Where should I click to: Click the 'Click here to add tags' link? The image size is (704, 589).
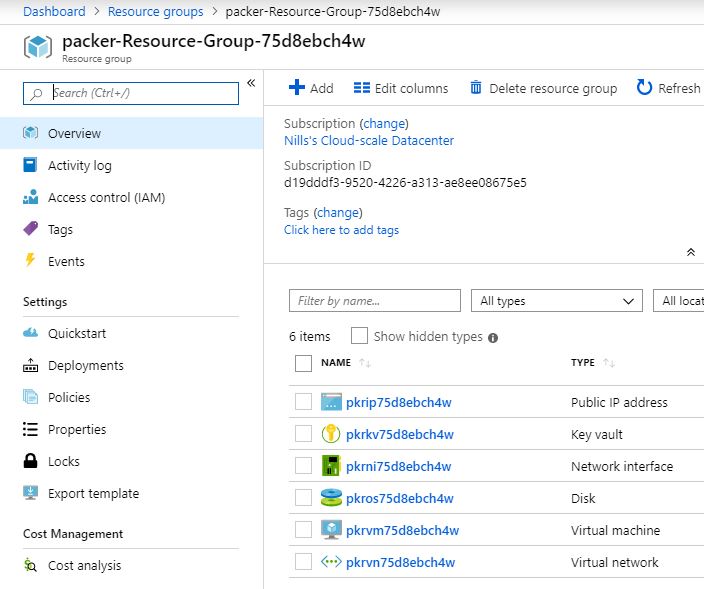tap(341, 230)
